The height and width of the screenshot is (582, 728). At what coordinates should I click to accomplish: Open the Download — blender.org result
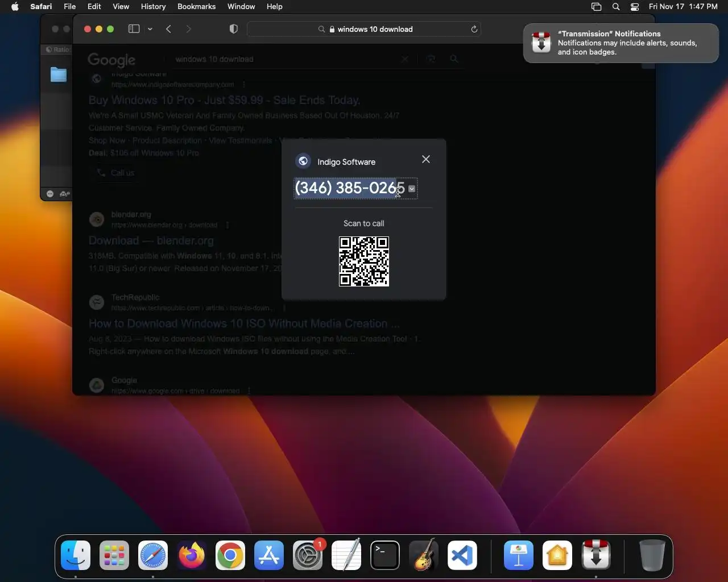tap(151, 240)
